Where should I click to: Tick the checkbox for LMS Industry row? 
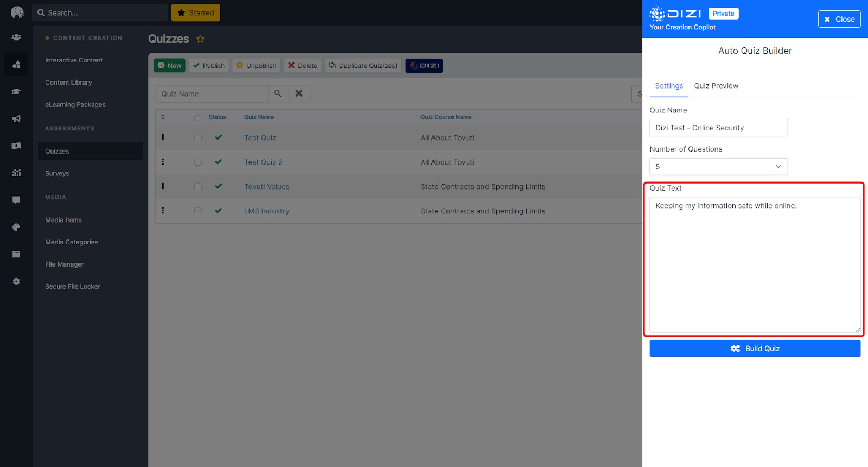(x=198, y=211)
